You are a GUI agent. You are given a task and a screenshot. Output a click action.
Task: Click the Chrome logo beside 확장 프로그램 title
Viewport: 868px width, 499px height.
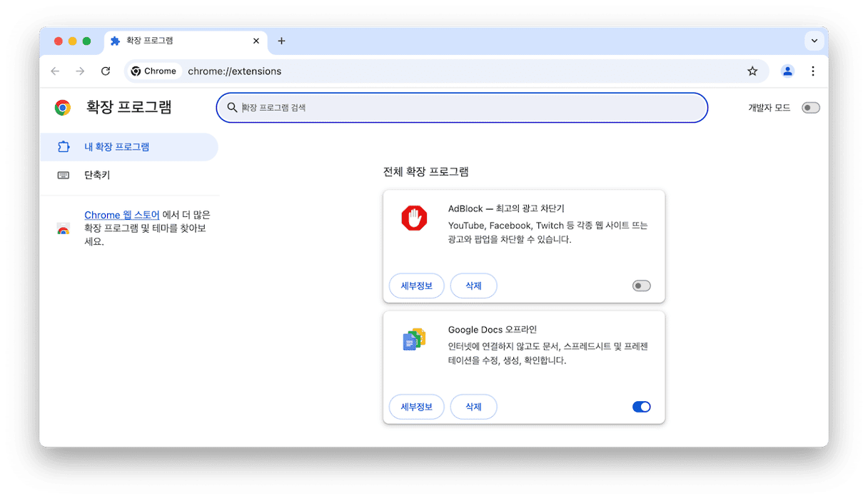point(63,108)
